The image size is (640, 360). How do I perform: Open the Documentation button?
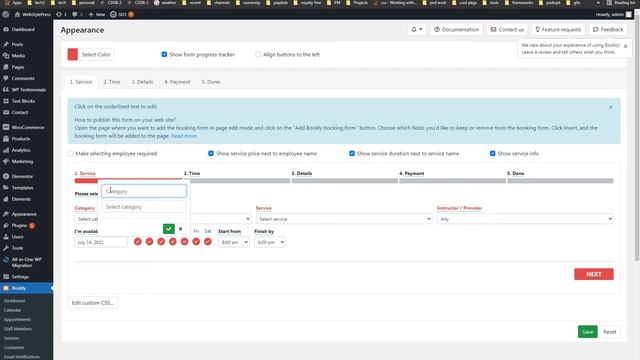coord(456,29)
